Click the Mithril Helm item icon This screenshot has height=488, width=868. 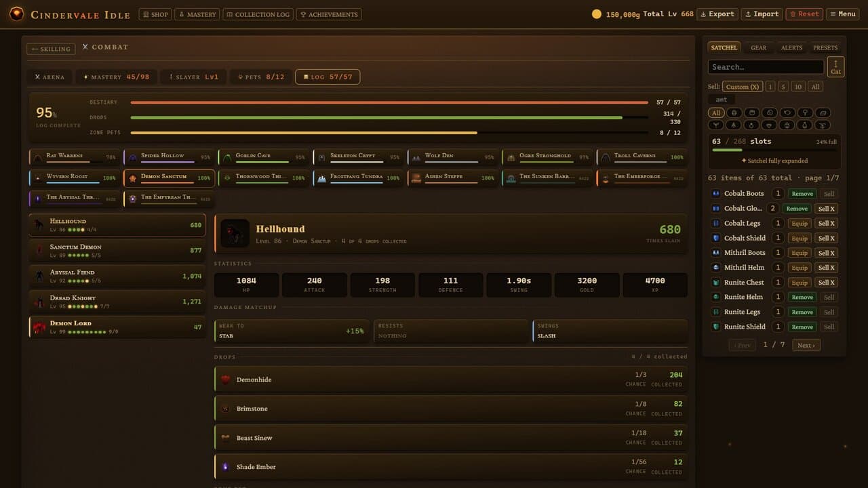715,268
